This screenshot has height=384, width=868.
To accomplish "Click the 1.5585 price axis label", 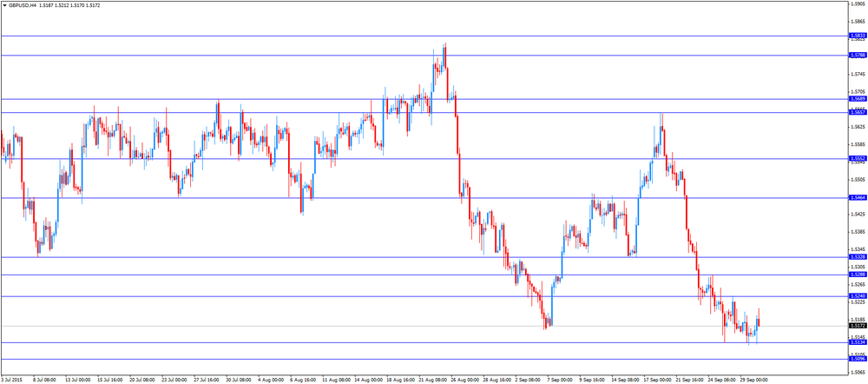I will tap(858, 144).
